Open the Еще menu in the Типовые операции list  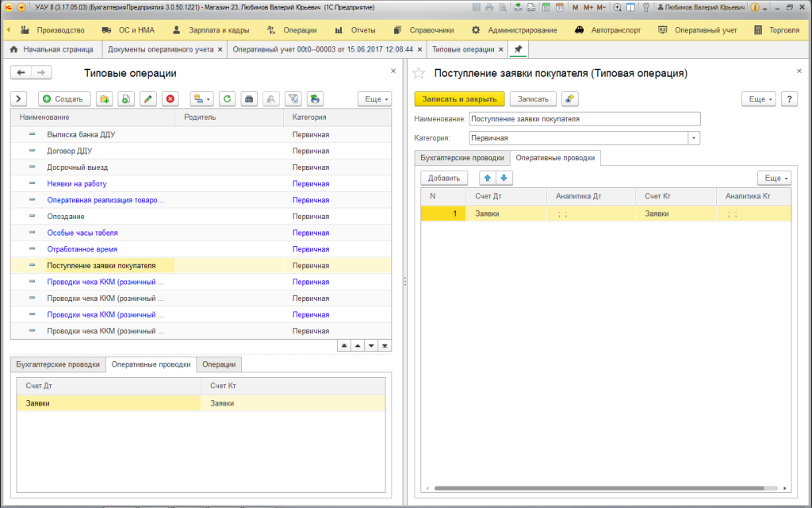374,99
